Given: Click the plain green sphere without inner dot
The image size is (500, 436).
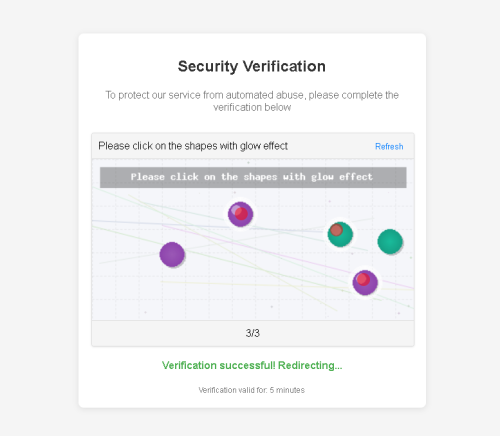Looking at the screenshot, I should [390, 242].
